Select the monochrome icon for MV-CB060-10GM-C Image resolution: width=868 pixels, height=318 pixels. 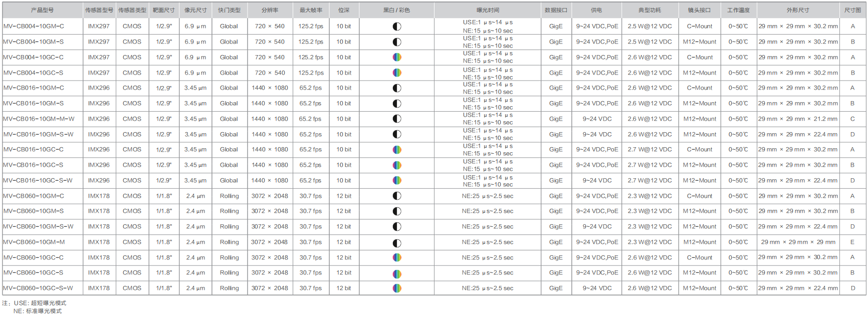tap(397, 196)
